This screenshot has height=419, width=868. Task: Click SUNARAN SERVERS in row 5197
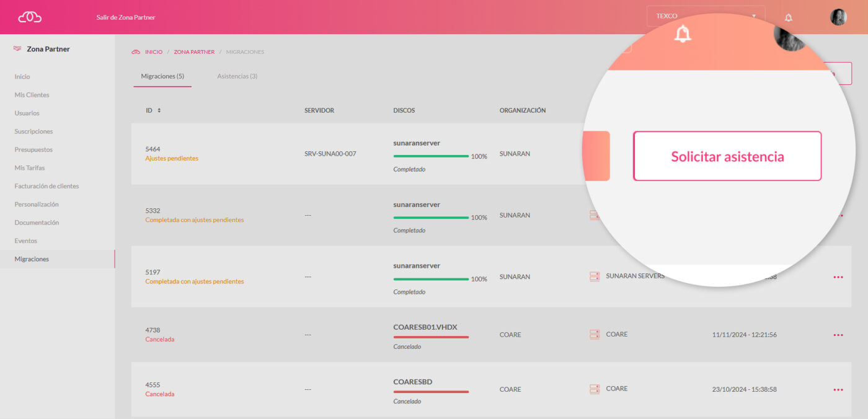tap(635, 276)
